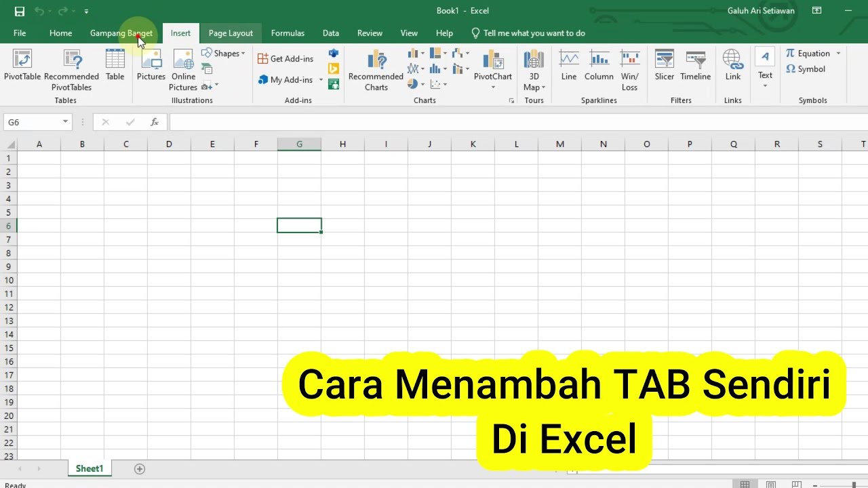Viewport: 868px width, 488px height.
Task: Click Get Add-ins
Action: click(285, 59)
